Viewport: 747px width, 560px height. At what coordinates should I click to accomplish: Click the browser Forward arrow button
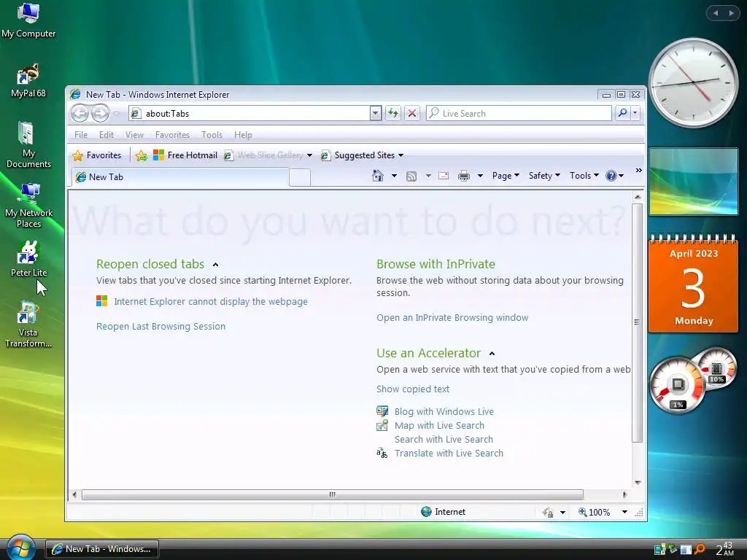(x=100, y=113)
